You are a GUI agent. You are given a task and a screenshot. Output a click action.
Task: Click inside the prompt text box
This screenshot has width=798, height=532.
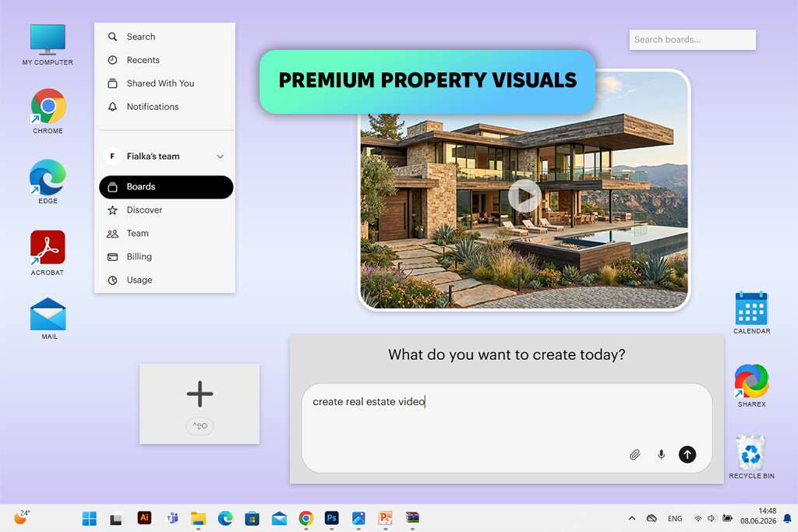coord(507,428)
